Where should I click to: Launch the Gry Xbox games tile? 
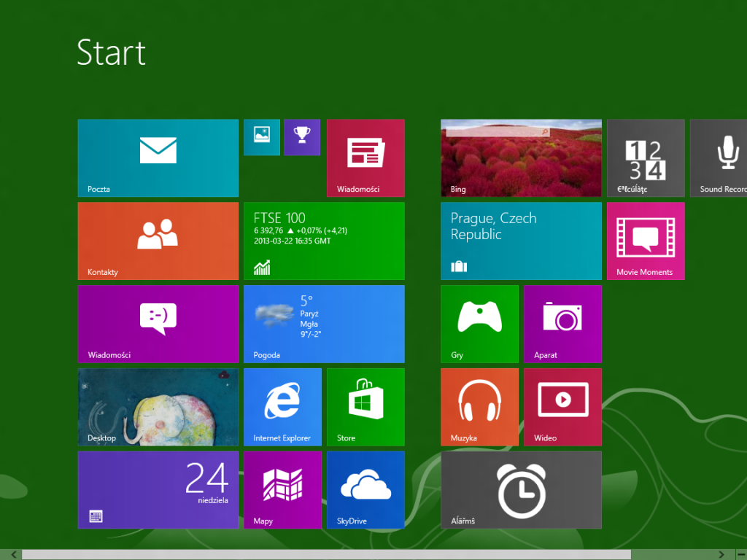tap(480, 324)
